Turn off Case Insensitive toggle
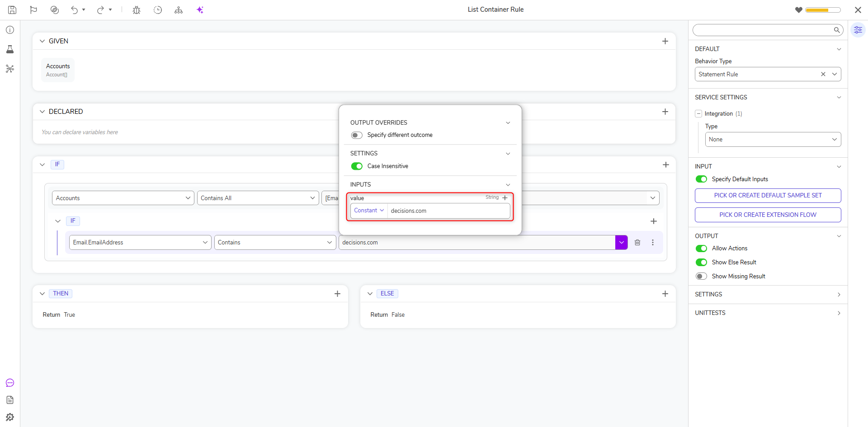 [357, 166]
